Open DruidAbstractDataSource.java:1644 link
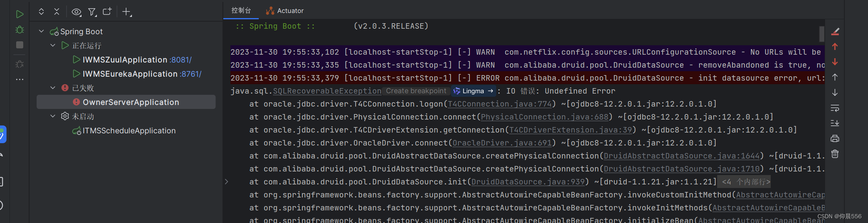 click(x=682, y=156)
